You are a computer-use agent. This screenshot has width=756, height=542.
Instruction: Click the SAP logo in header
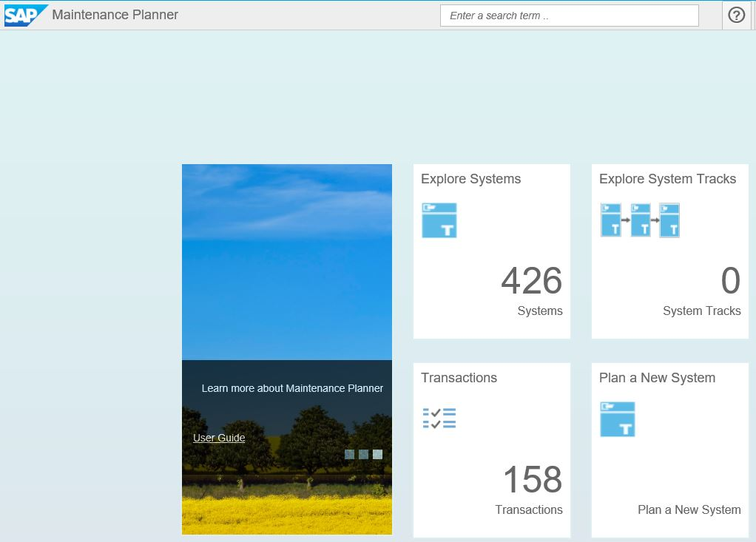coord(26,15)
